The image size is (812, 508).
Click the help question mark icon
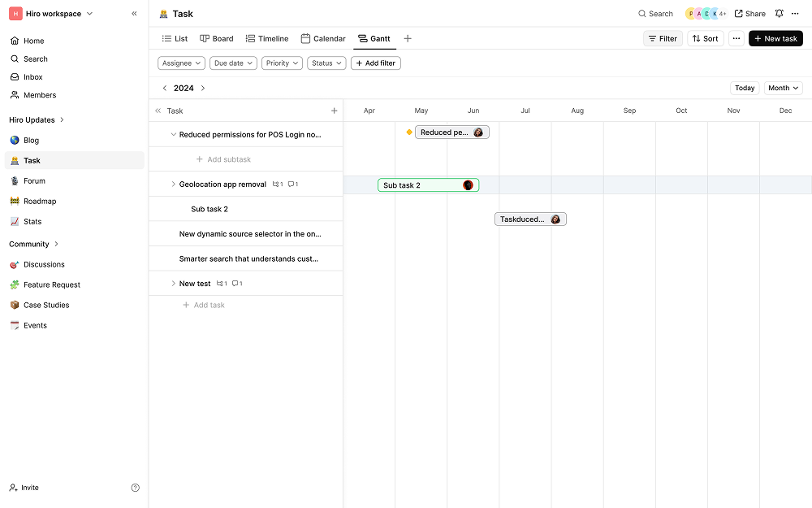[135, 488]
